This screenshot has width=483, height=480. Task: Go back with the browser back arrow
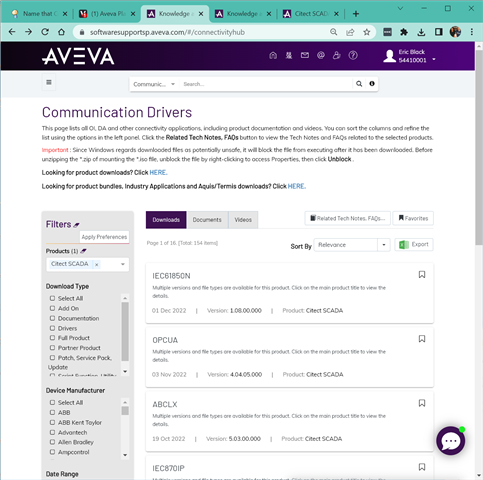12,32
